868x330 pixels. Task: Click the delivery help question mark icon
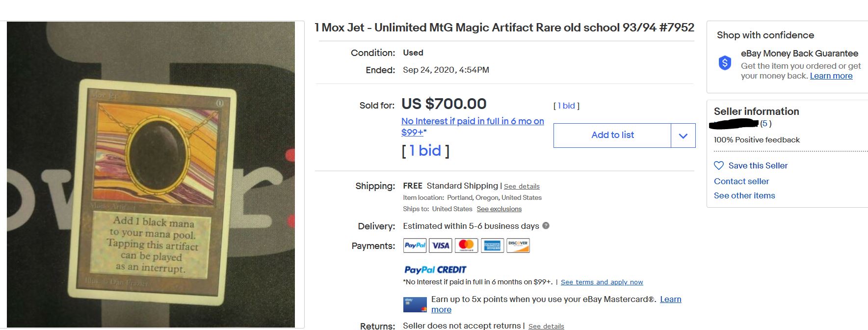(x=546, y=226)
